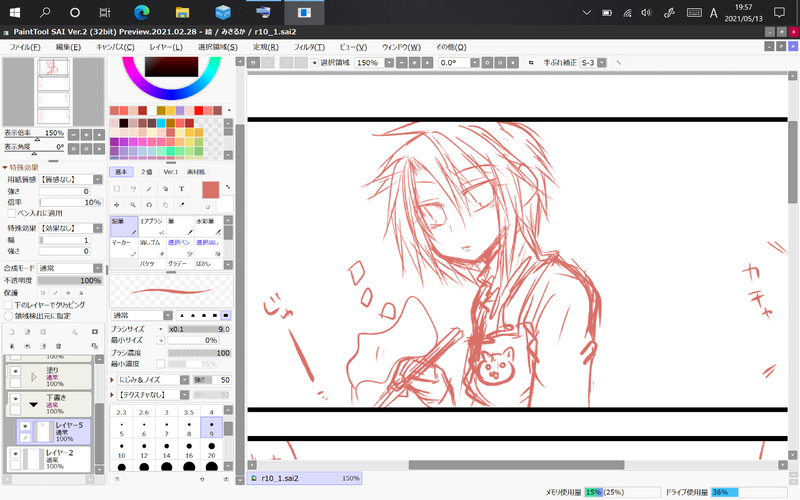Switch to the Ver.1 tool tab
Viewport: 800px width, 500px height.
tap(170, 172)
